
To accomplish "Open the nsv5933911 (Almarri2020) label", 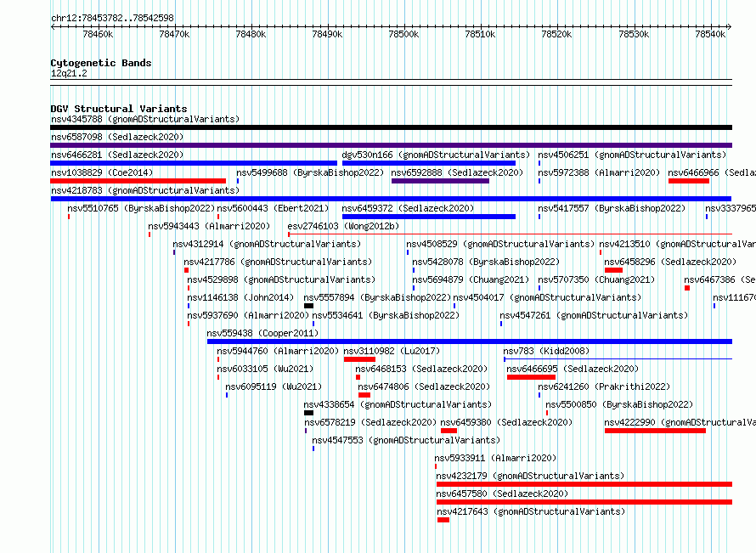I will tap(495, 458).
